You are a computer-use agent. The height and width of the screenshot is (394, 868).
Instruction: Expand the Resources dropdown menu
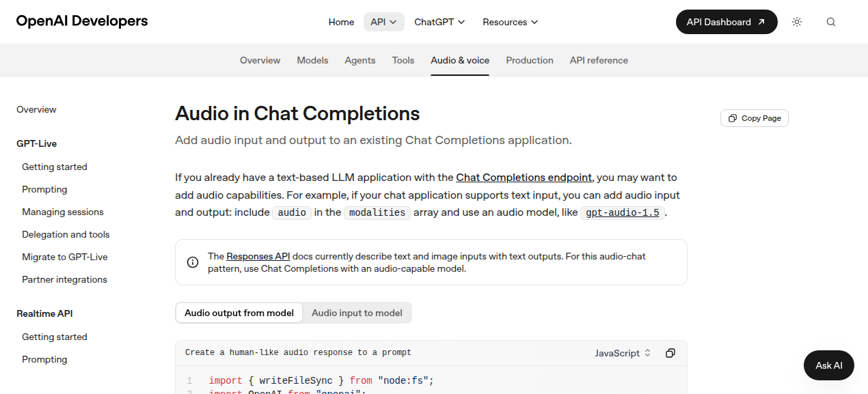click(511, 22)
